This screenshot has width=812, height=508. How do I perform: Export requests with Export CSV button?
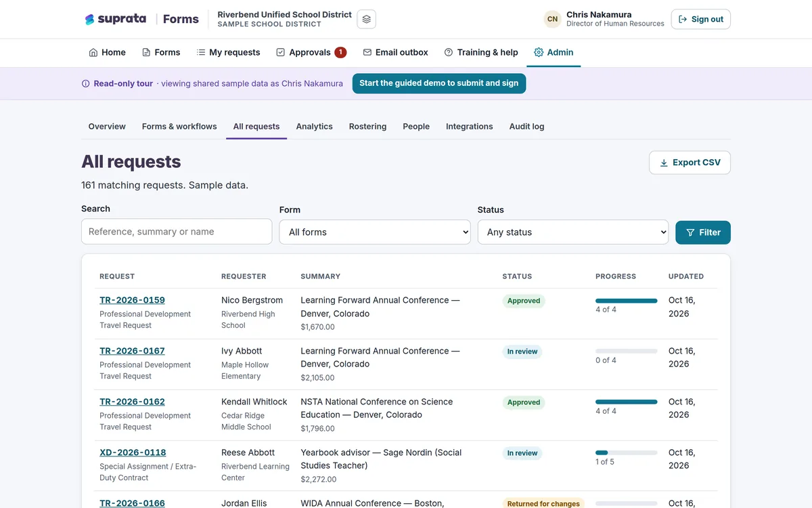click(x=690, y=163)
